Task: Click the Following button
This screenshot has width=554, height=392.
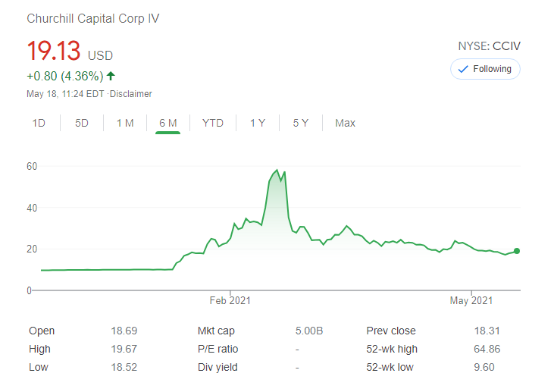Action: [485, 69]
